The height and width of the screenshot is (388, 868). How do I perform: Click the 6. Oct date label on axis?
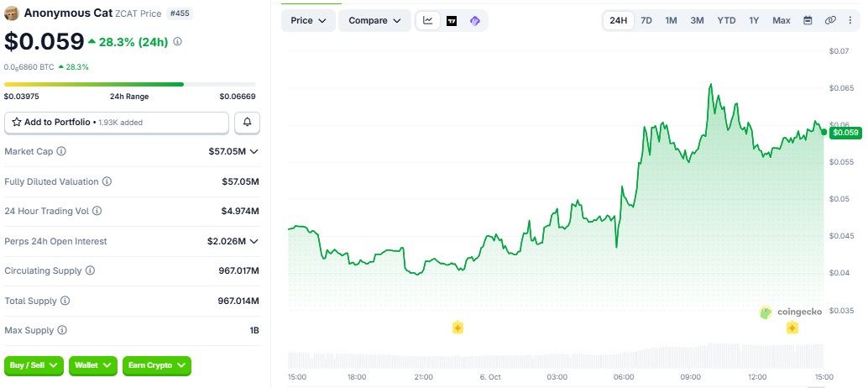click(490, 377)
